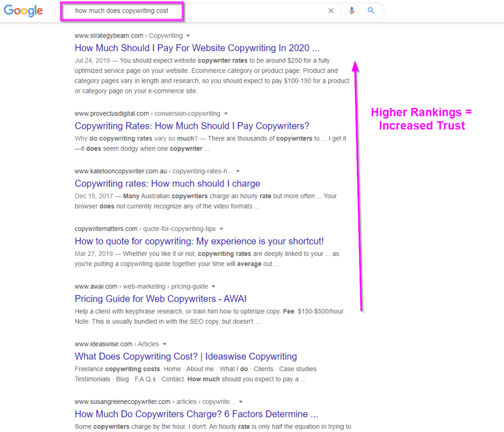Screen dimensions: 504x432
Task: Expand options arrow beside katetooncopywriter.com.au result
Action: [238, 171]
